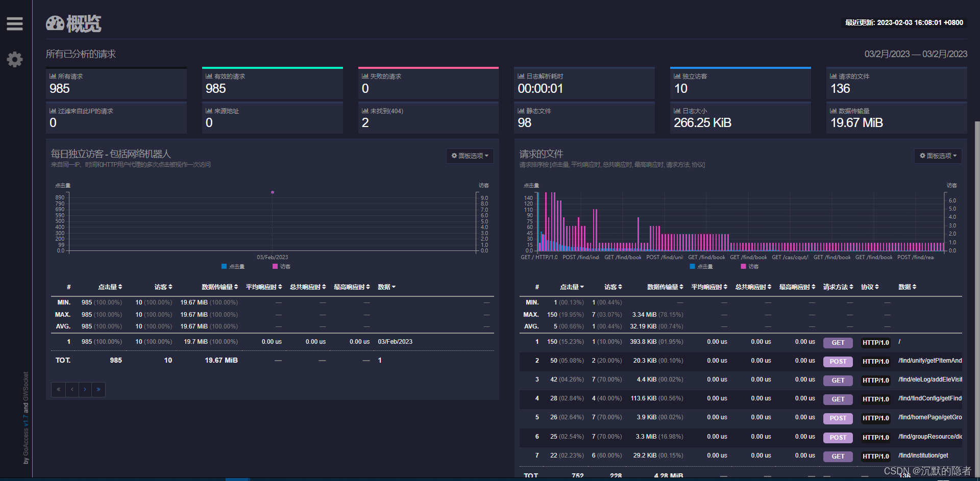980x481 pixels.
Task: Click the chart icon in the 日志解析耗时 card
Action: pyautogui.click(x=521, y=75)
